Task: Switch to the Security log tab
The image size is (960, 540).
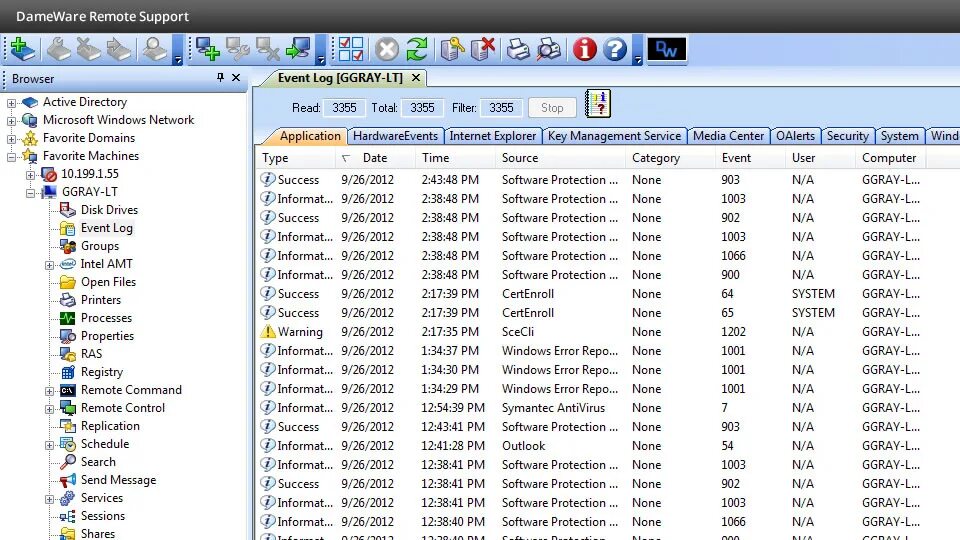Action: 847,136
